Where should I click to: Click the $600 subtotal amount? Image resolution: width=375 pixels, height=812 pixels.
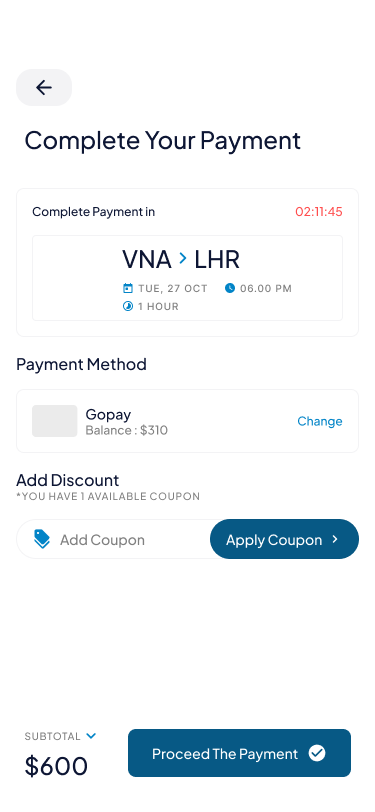point(56,766)
